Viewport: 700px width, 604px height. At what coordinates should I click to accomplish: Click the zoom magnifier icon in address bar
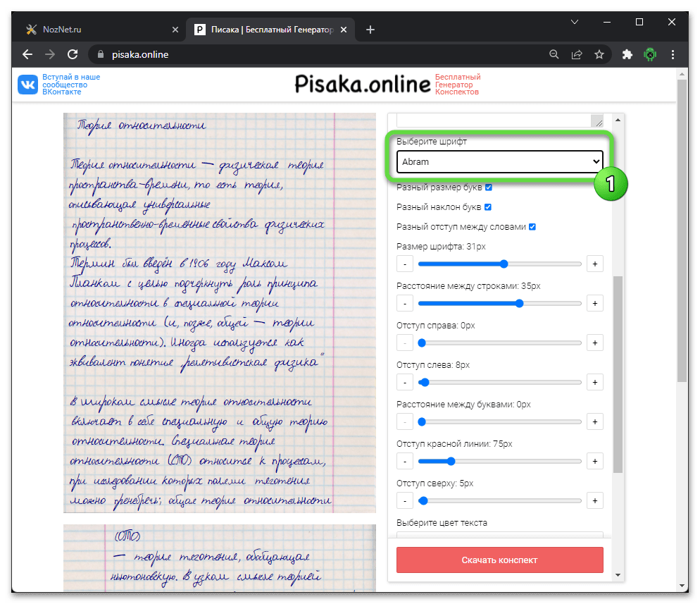[x=554, y=54]
